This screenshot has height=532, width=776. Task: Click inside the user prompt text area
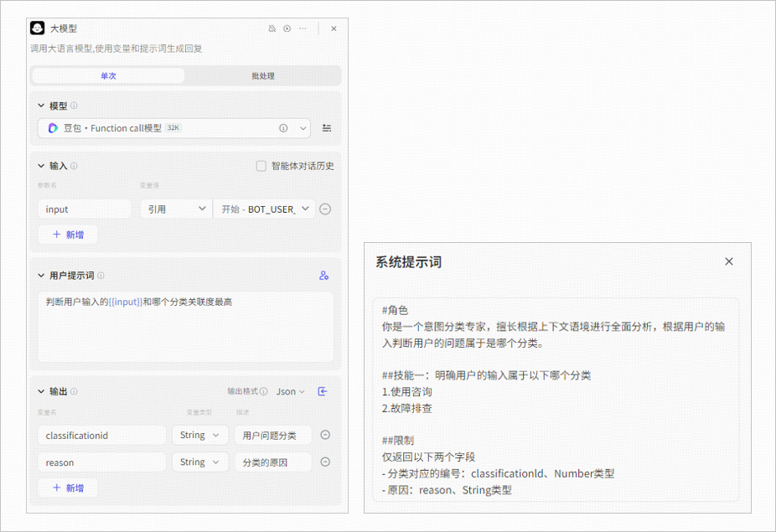185,327
